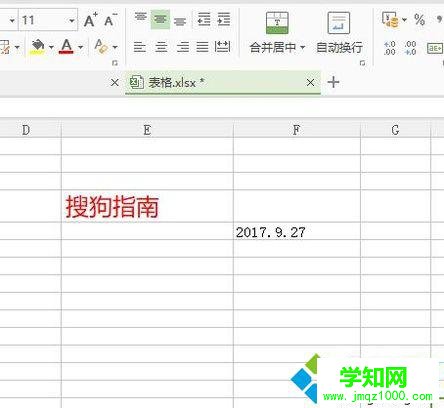Select the cell with 2017.9.27
Image resolution: width=444 pixels, height=408 pixels.
(x=297, y=231)
